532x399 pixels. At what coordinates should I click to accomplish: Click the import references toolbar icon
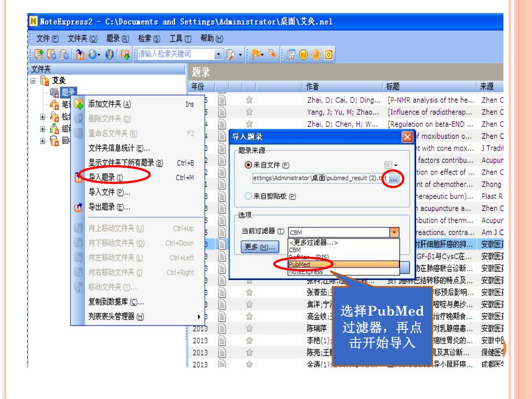coord(80,54)
